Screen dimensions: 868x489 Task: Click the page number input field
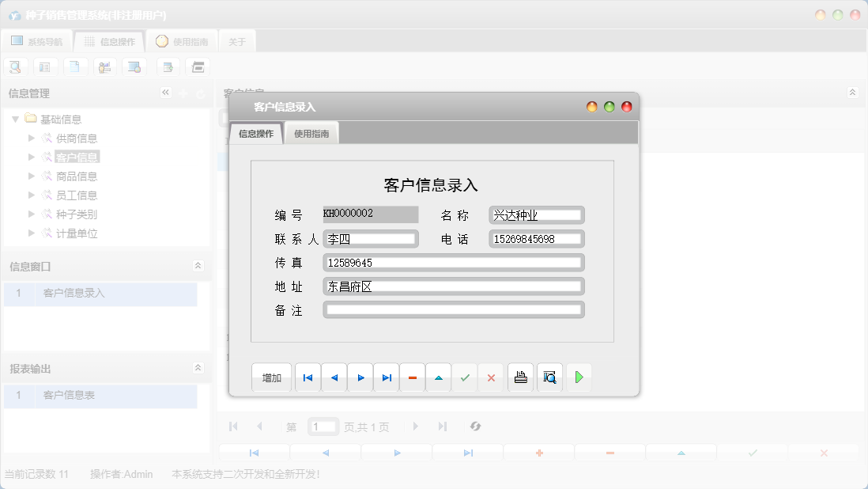[x=323, y=426]
